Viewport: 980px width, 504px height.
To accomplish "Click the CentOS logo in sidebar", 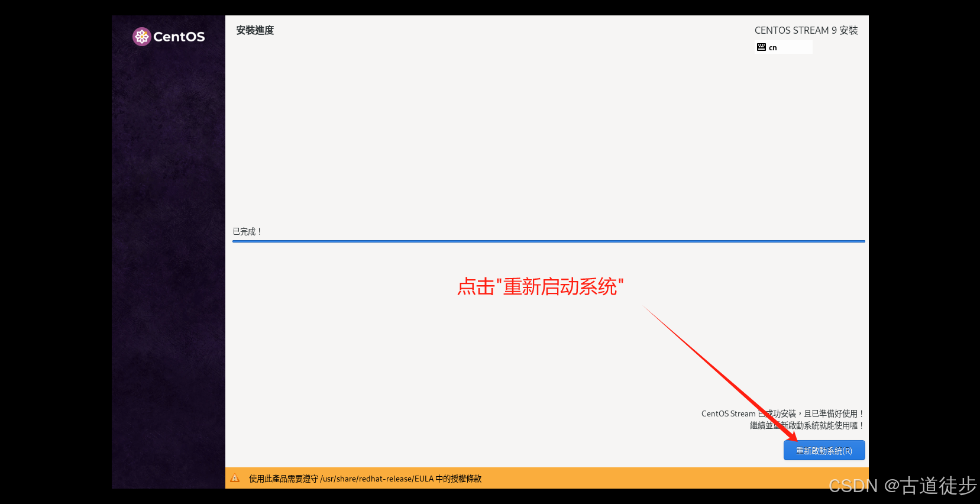I will pyautogui.click(x=169, y=37).
